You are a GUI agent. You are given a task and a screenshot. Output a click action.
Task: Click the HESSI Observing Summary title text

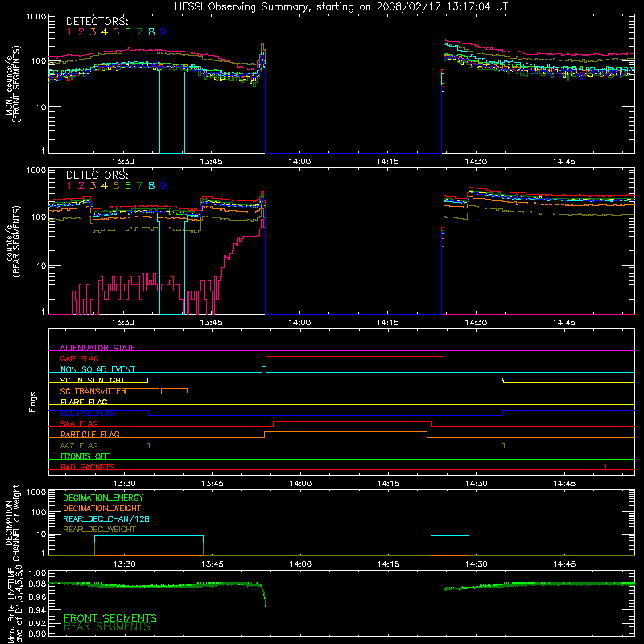coord(341,7)
